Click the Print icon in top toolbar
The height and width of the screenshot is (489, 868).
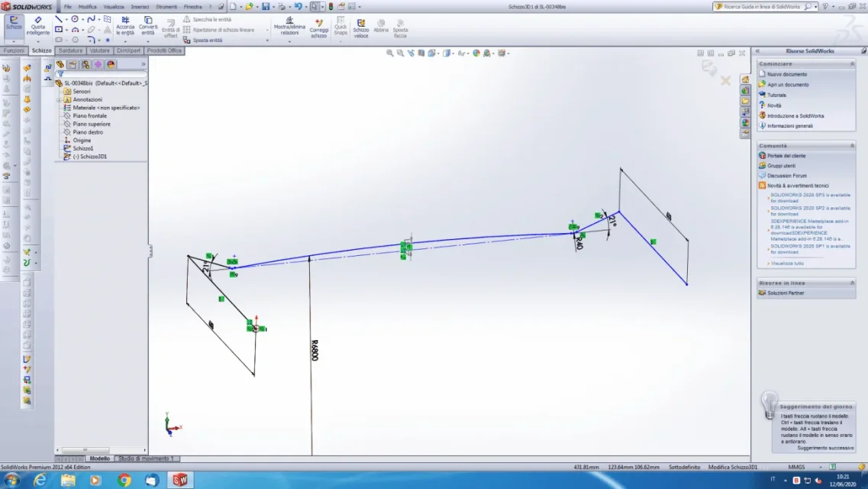pyautogui.click(x=282, y=7)
